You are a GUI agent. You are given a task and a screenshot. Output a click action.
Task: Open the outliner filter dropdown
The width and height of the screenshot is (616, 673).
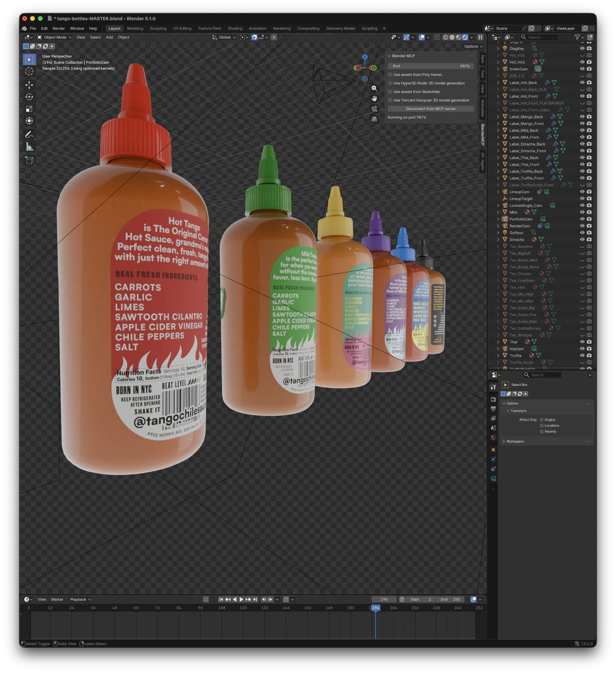(x=579, y=37)
